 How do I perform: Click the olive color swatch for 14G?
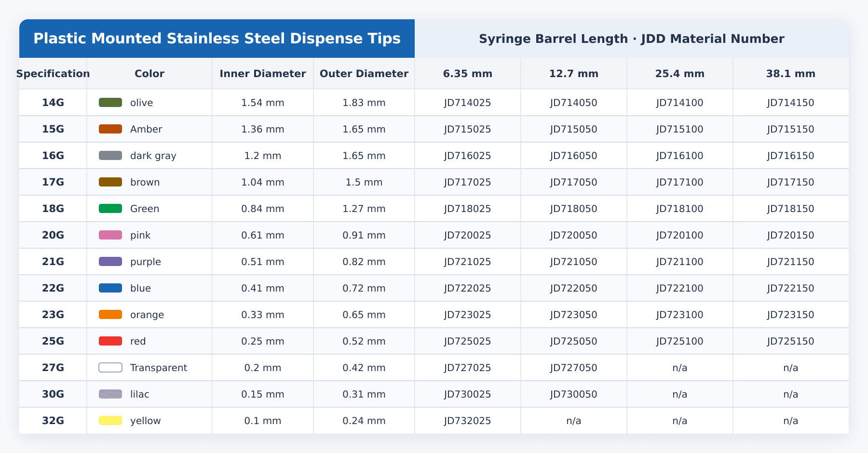110,102
